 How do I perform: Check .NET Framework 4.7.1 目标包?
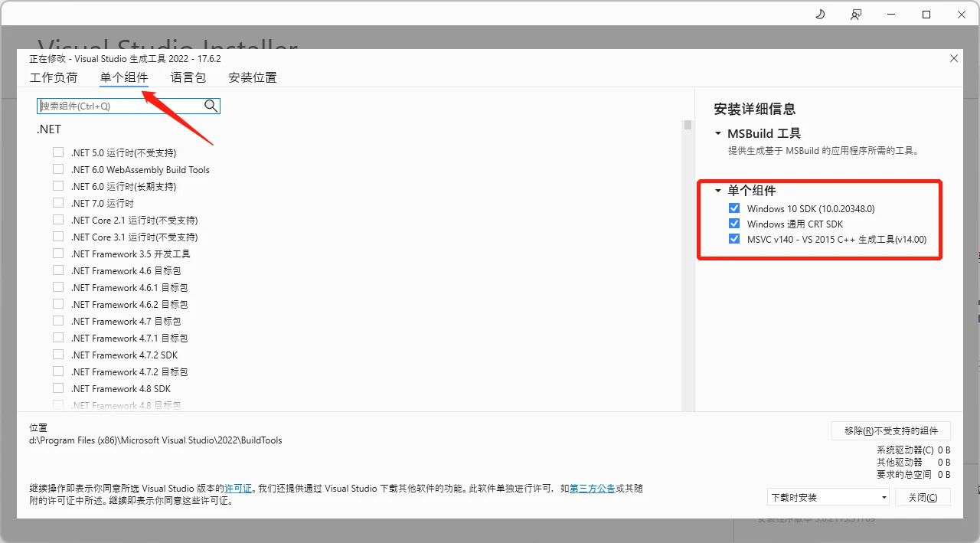point(58,338)
